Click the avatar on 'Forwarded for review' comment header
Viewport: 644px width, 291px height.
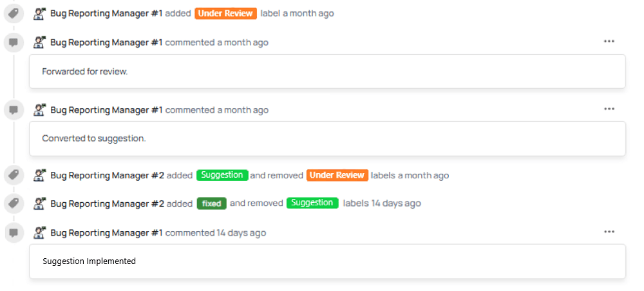pos(40,42)
